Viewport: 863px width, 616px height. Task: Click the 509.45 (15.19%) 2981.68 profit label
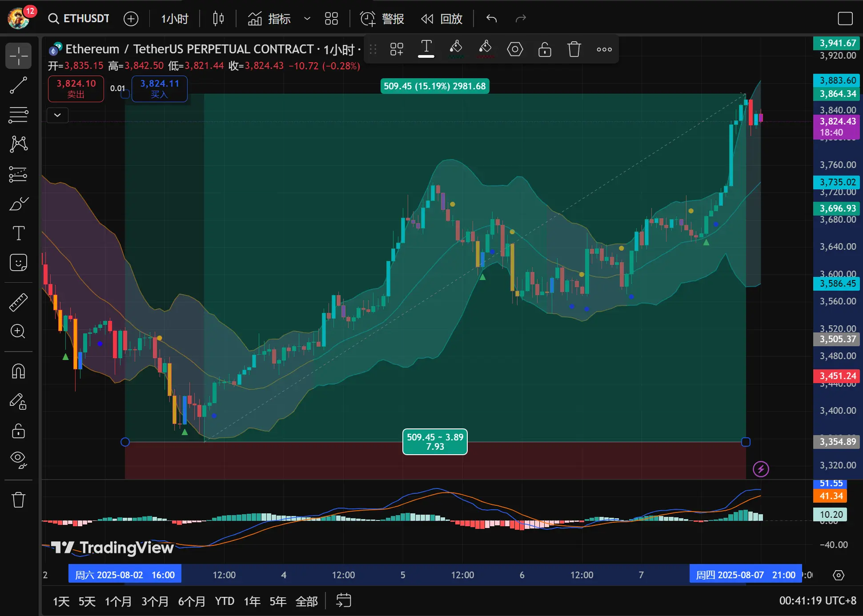pyautogui.click(x=434, y=86)
